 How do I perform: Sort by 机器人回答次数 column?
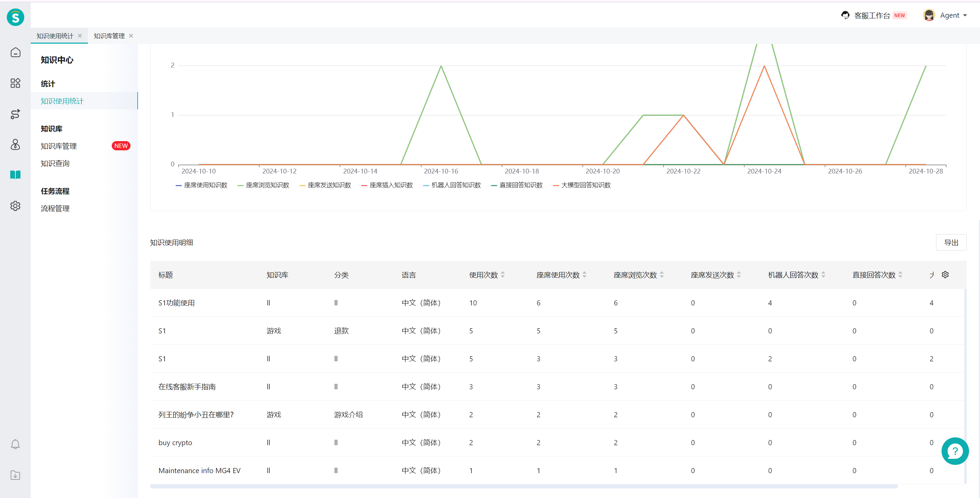pyautogui.click(x=823, y=275)
